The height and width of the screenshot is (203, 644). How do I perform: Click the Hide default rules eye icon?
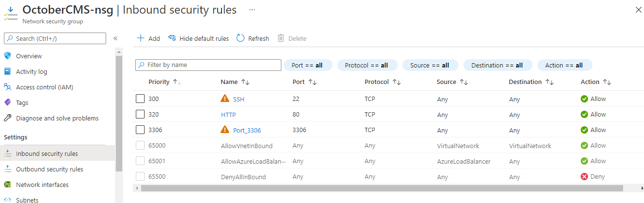(172, 38)
